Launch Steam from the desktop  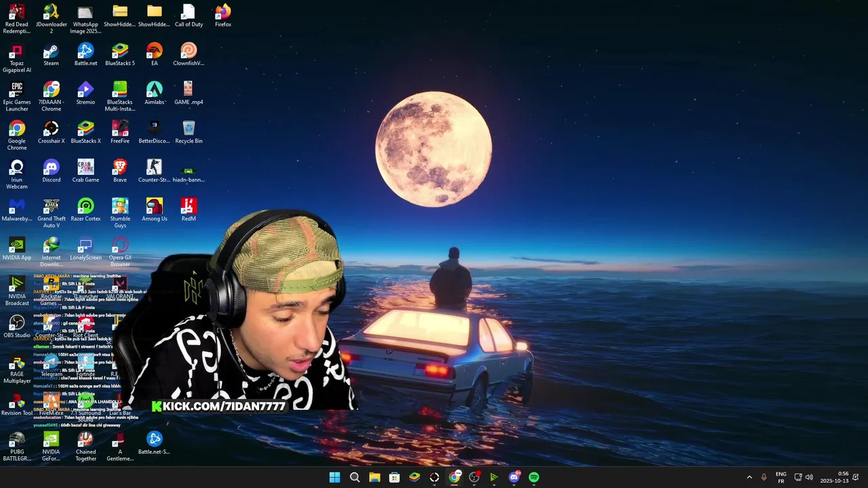pos(52,55)
